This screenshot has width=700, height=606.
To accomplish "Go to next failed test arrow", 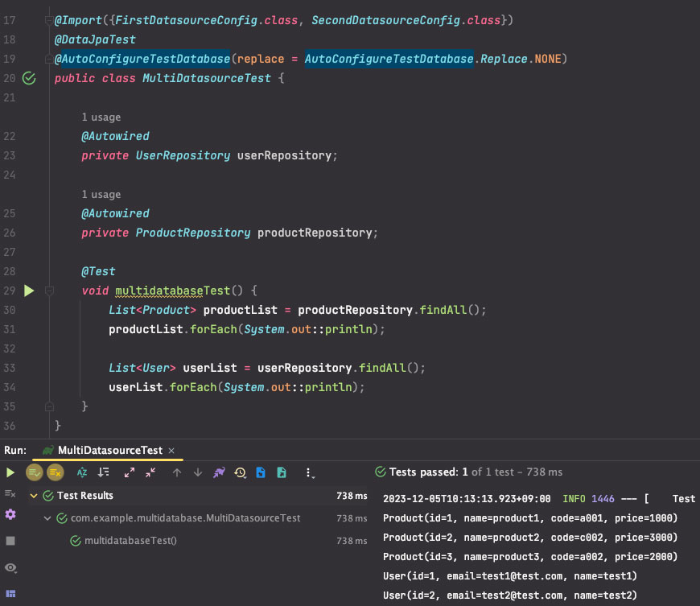I will click(198, 472).
